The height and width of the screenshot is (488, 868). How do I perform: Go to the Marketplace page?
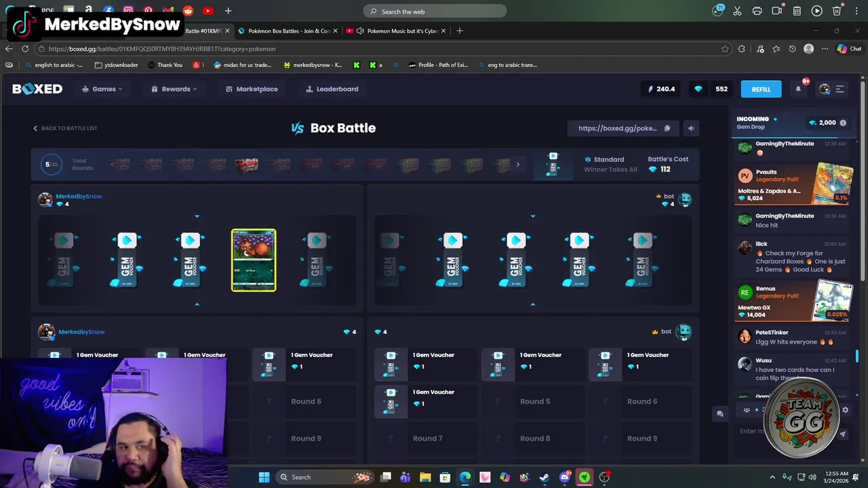click(x=252, y=89)
